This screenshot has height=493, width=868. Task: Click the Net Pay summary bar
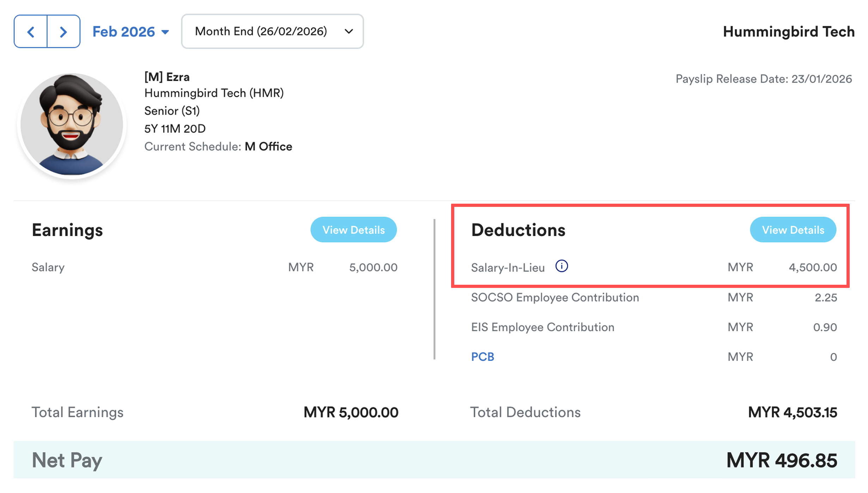pyautogui.click(x=434, y=460)
